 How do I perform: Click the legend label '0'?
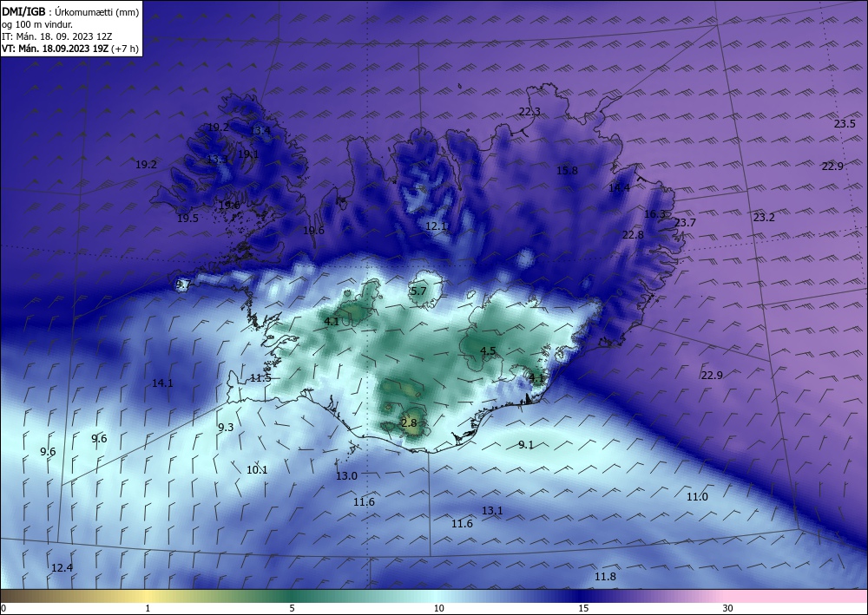(3, 608)
